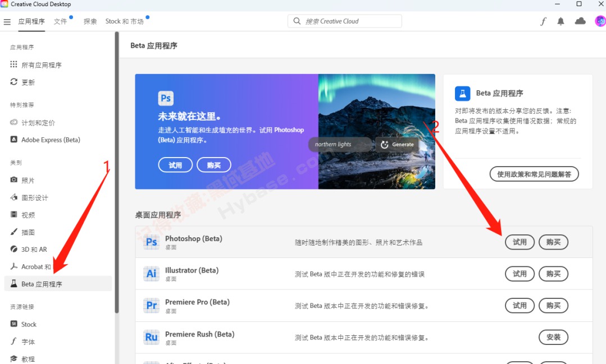Select the 3D 和 AR category icon
Viewport: 606px width, 364px height.
click(14, 249)
